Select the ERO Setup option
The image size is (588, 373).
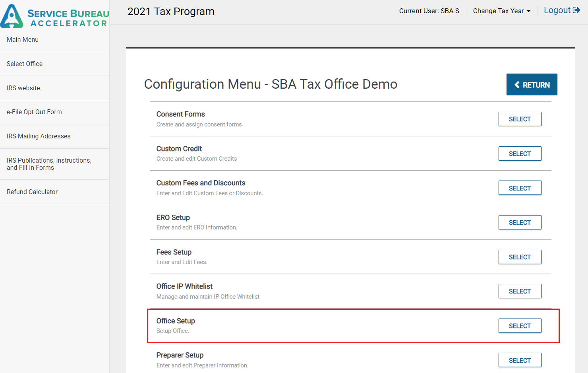tap(520, 223)
